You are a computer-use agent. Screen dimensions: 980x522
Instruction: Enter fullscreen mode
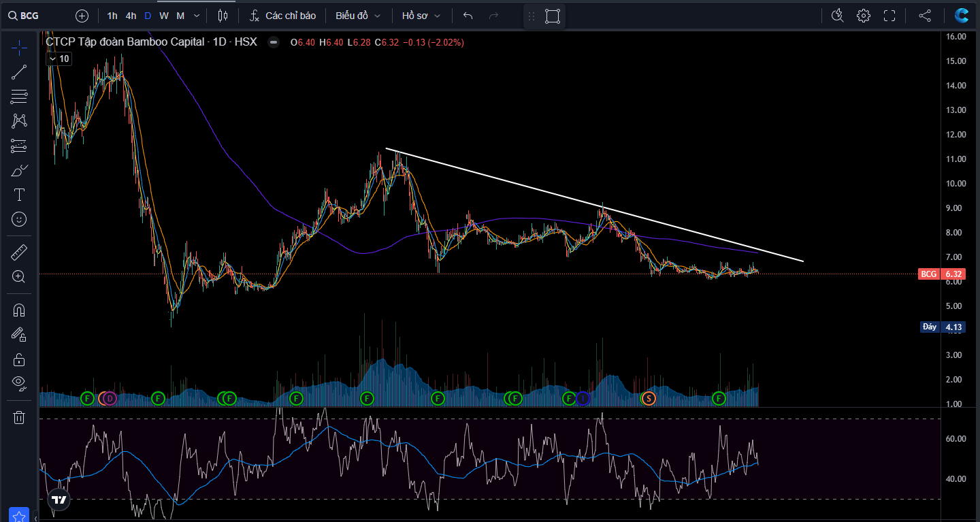(x=889, y=16)
